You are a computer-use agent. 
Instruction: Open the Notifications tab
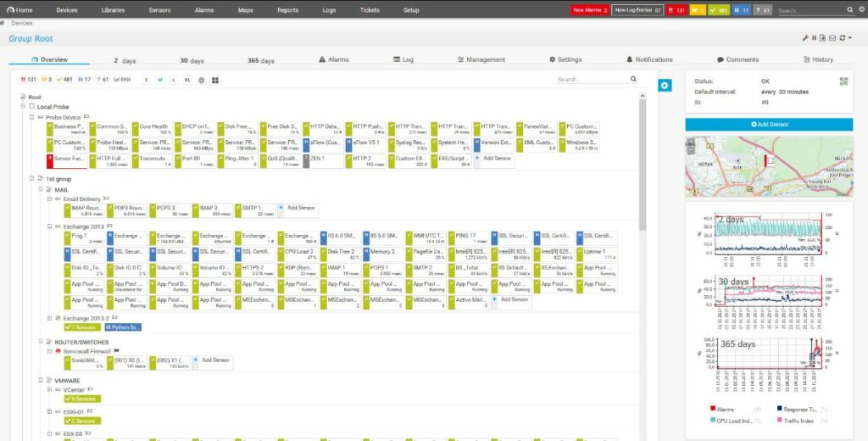pyautogui.click(x=649, y=59)
